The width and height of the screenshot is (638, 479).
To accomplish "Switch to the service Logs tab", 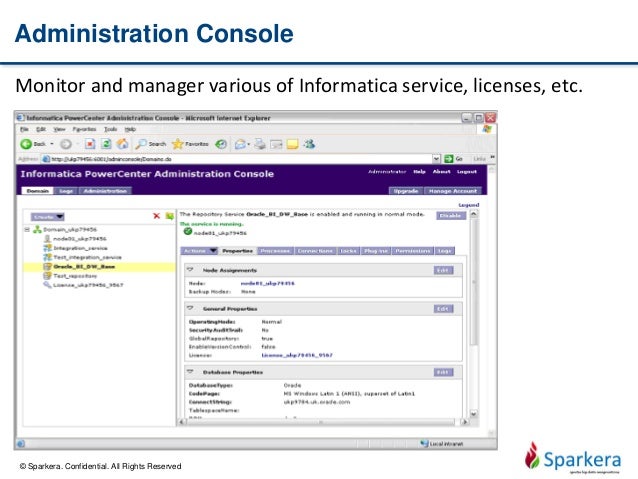I will pyautogui.click(x=444, y=251).
